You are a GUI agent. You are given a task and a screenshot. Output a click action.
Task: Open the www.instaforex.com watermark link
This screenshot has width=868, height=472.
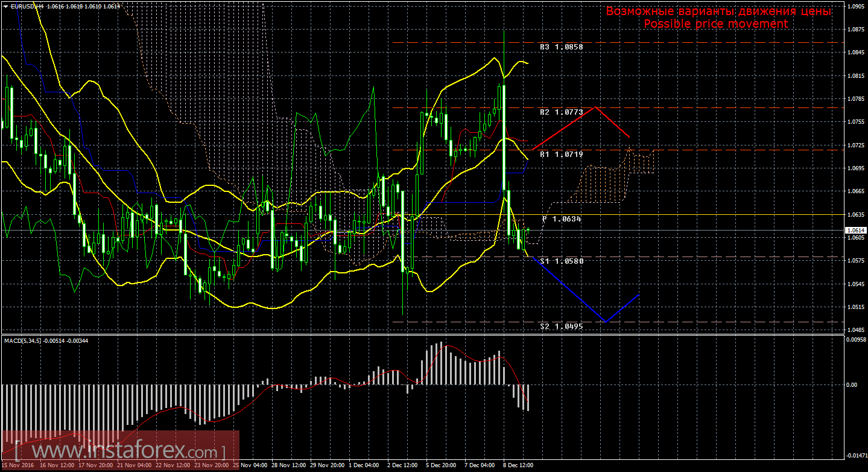click(119, 451)
